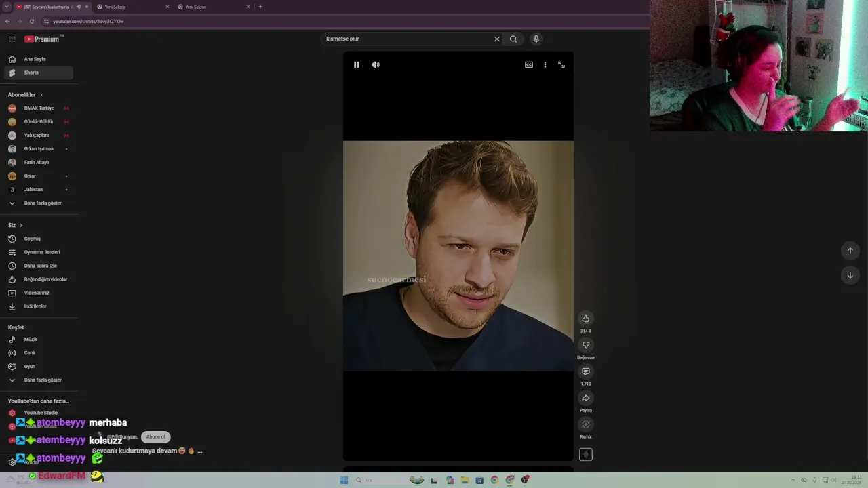Open Windows Start menu

344,481
